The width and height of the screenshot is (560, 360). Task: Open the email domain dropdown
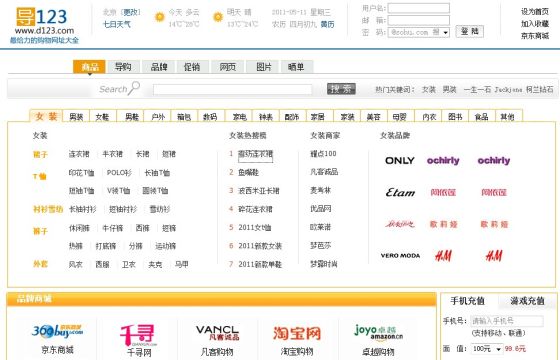pyautogui.click(x=419, y=32)
